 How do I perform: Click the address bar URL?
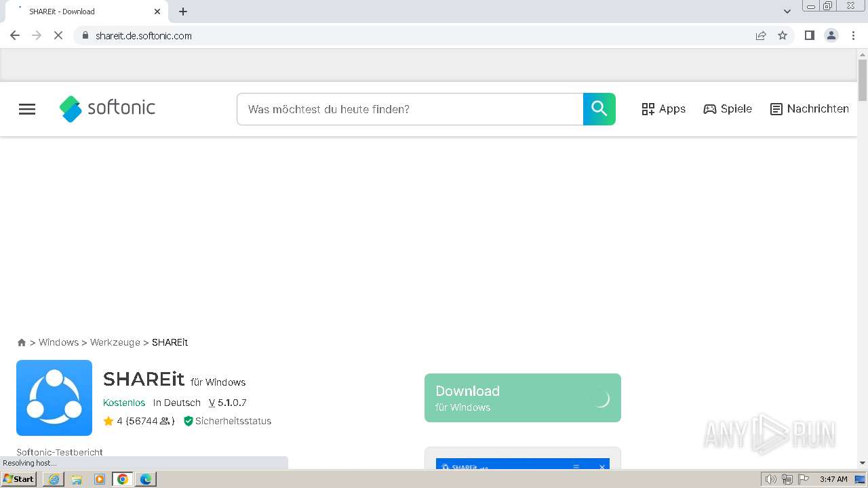[144, 36]
